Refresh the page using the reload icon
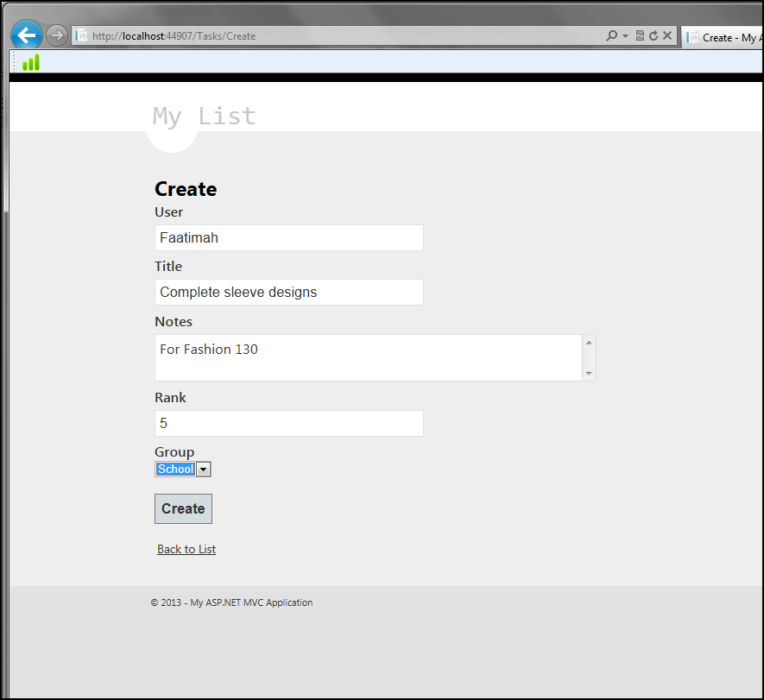This screenshot has width=764, height=700. coord(653,36)
